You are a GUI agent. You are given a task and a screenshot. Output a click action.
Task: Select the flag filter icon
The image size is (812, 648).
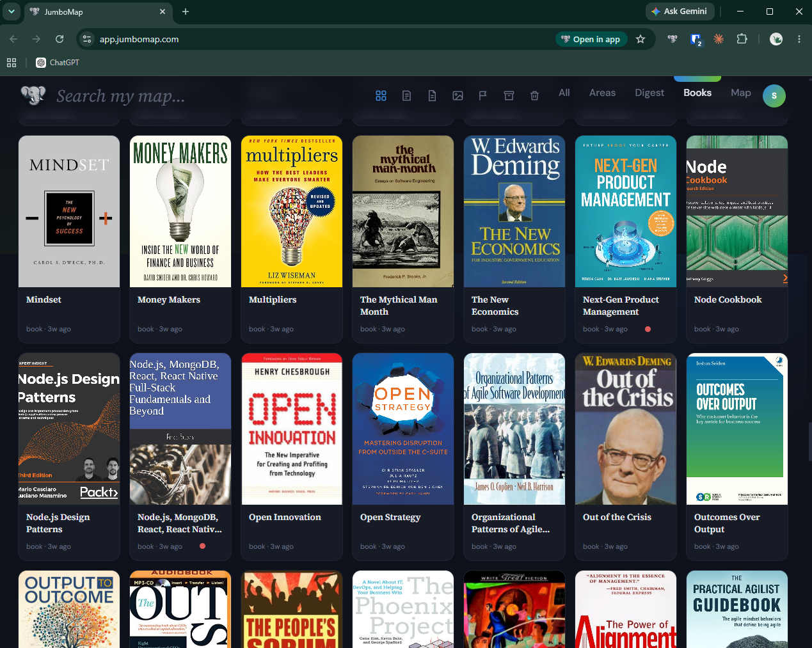point(483,95)
